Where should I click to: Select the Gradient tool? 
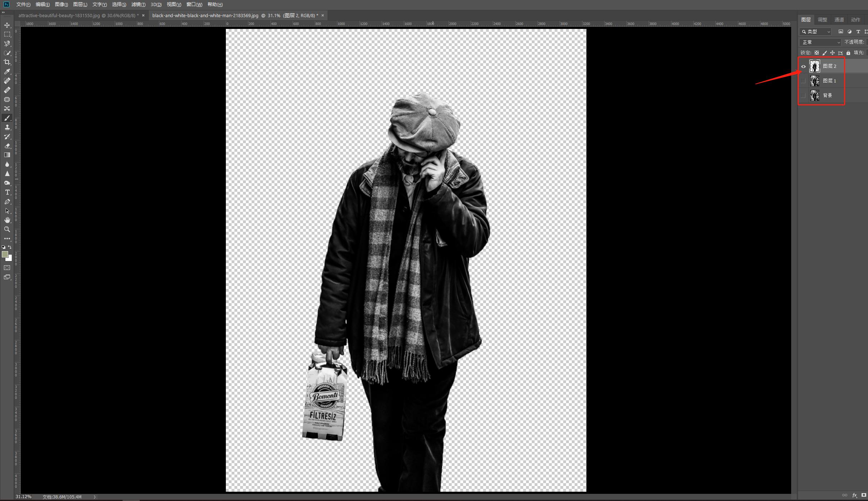pyautogui.click(x=7, y=155)
